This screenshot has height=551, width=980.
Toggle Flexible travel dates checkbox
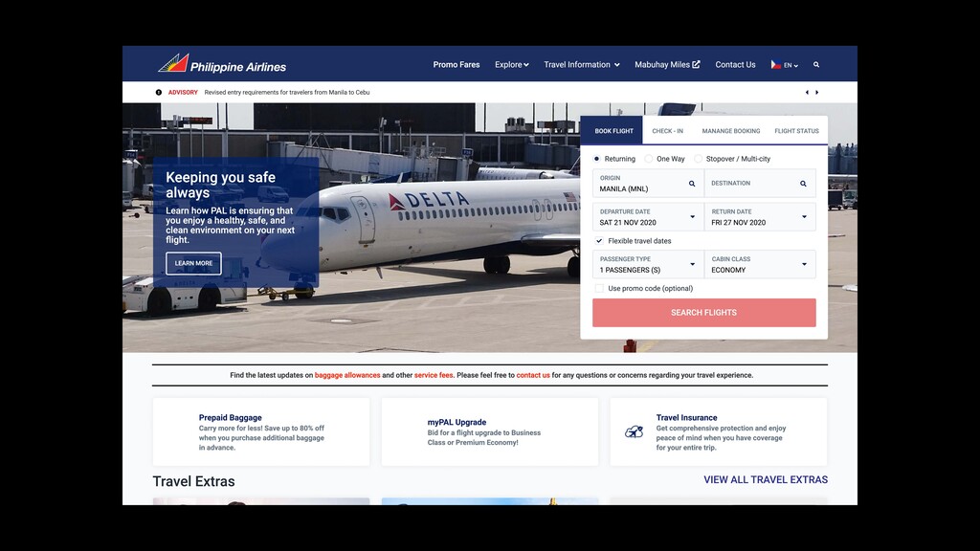tap(599, 240)
